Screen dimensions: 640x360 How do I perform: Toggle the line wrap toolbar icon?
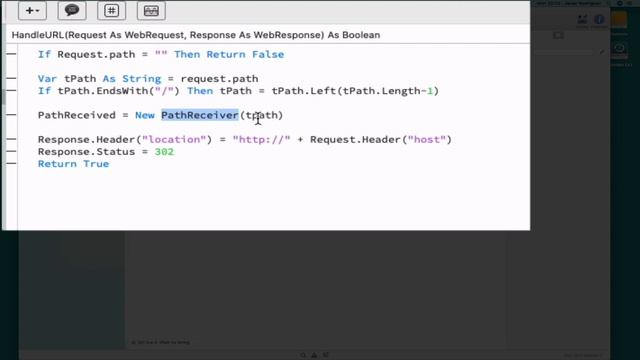[x=151, y=11]
